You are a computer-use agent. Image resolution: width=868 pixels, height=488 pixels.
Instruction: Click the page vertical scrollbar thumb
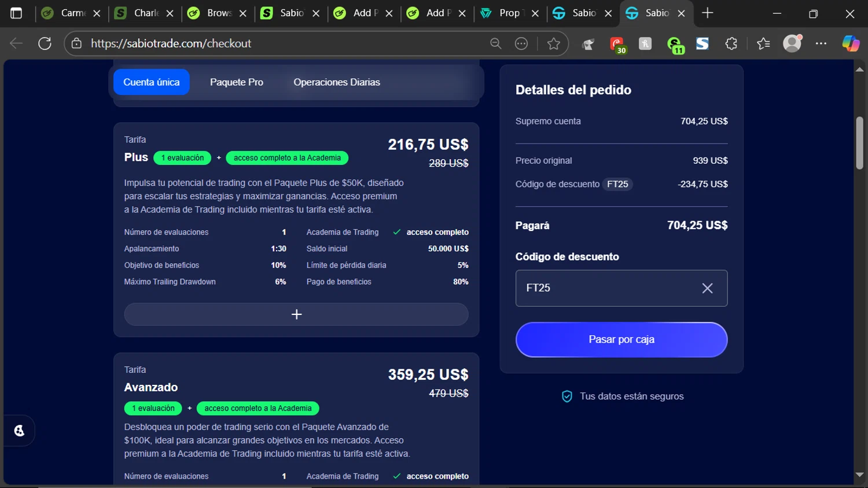pos(859,142)
